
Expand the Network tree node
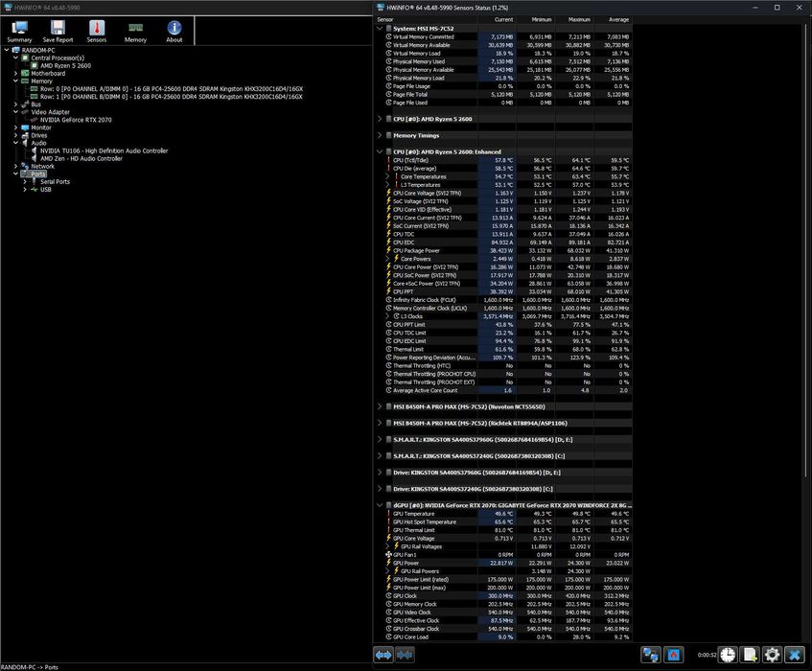click(x=15, y=166)
